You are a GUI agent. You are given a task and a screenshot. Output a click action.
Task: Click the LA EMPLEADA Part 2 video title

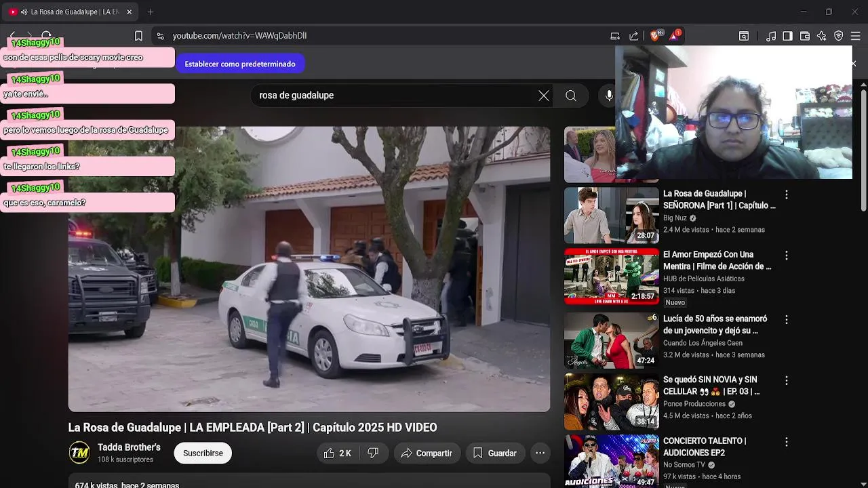point(252,428)
